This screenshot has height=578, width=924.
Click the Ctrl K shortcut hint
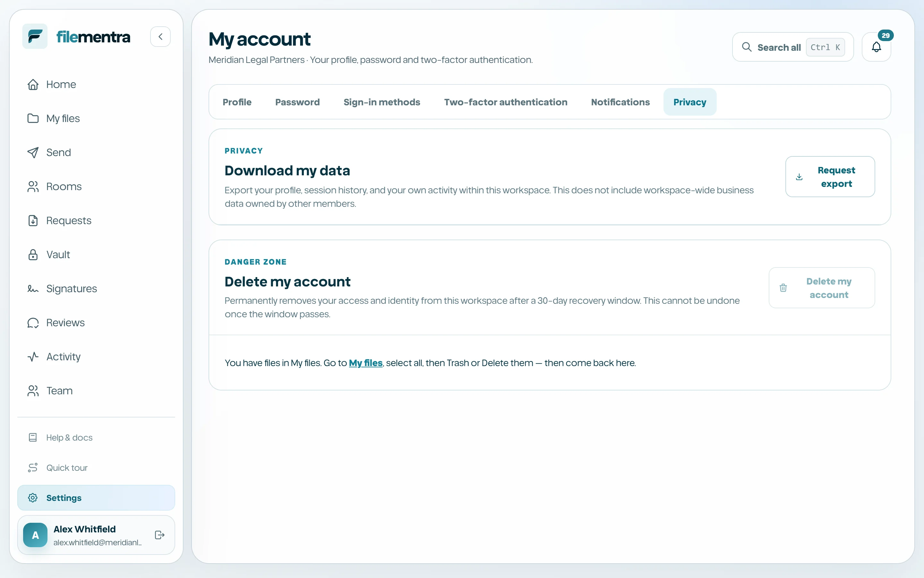pos(825,47)
